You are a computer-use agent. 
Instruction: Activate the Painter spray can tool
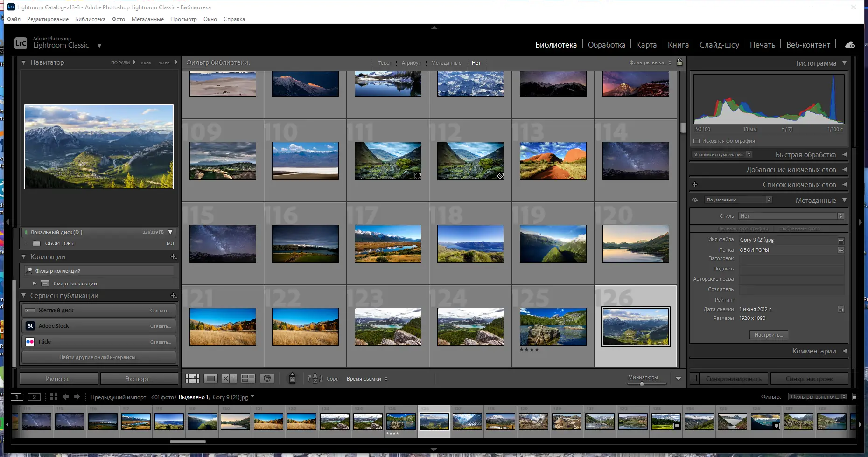point(292,378)
